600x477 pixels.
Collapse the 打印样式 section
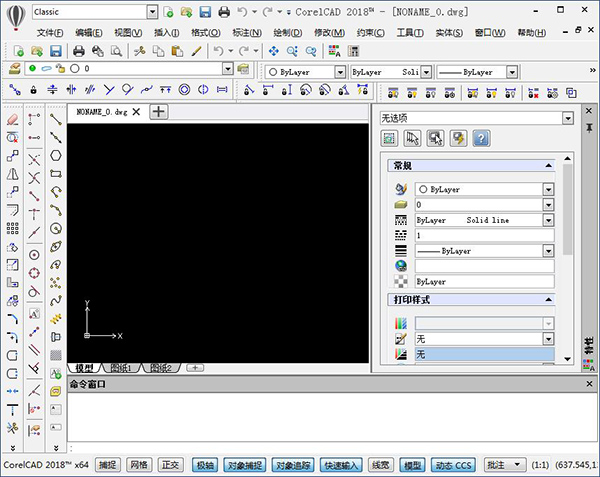coord(548,300)
